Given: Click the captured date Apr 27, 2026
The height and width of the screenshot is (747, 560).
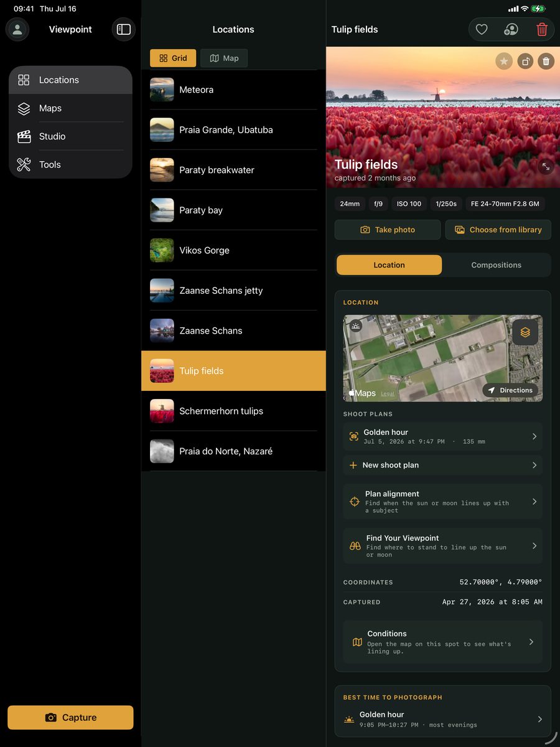Looking at the screenshot, I should [492, 602].
